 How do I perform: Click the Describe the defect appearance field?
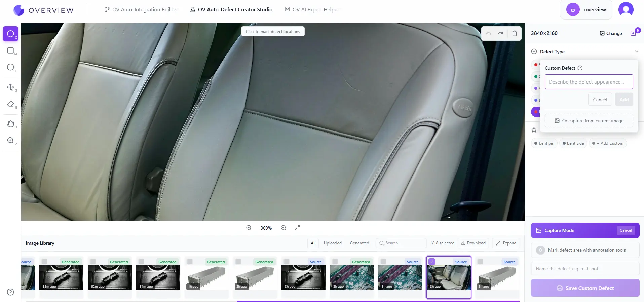point(589,82)
